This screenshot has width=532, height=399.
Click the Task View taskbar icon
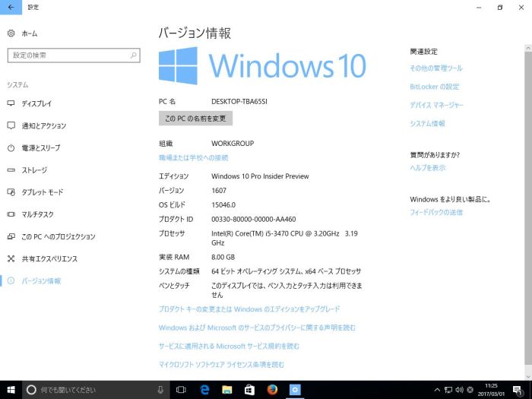click(181, 390)
